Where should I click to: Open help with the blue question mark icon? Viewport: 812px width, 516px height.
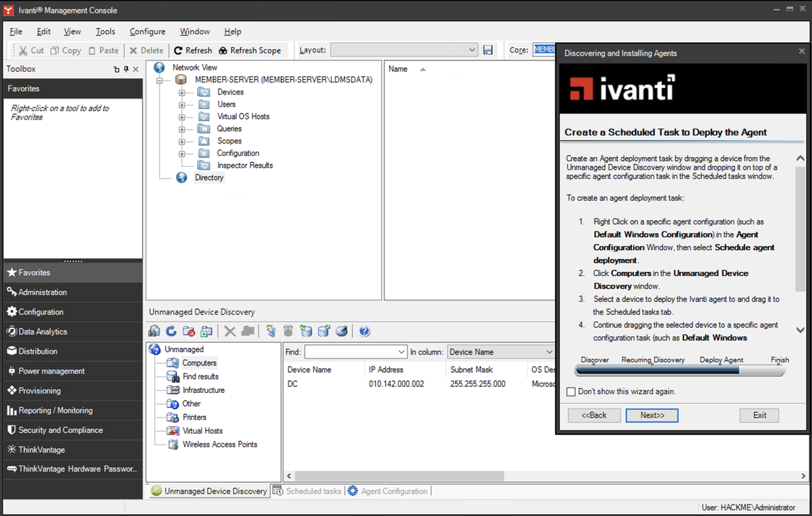coord(365,331)
